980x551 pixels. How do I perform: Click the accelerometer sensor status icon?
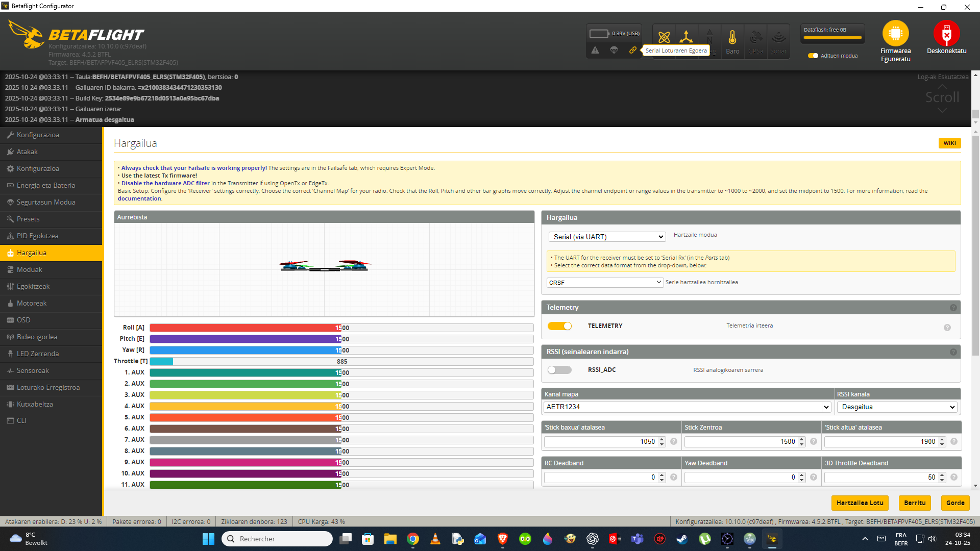coord(686,37)
